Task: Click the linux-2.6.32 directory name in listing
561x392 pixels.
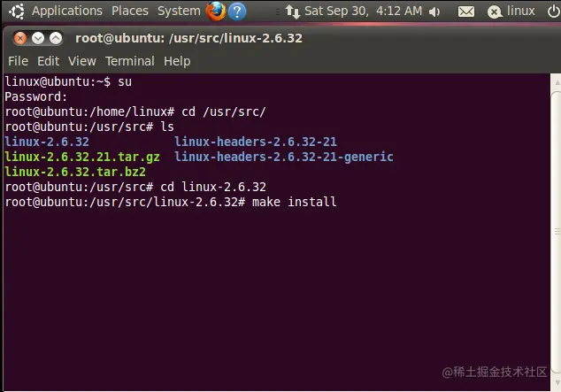Action: point(47,142)
